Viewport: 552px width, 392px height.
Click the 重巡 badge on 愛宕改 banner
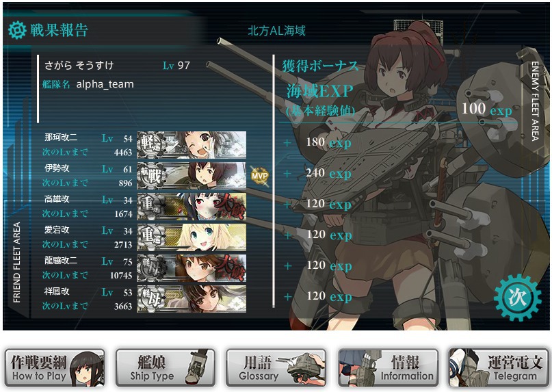[151, 237]
